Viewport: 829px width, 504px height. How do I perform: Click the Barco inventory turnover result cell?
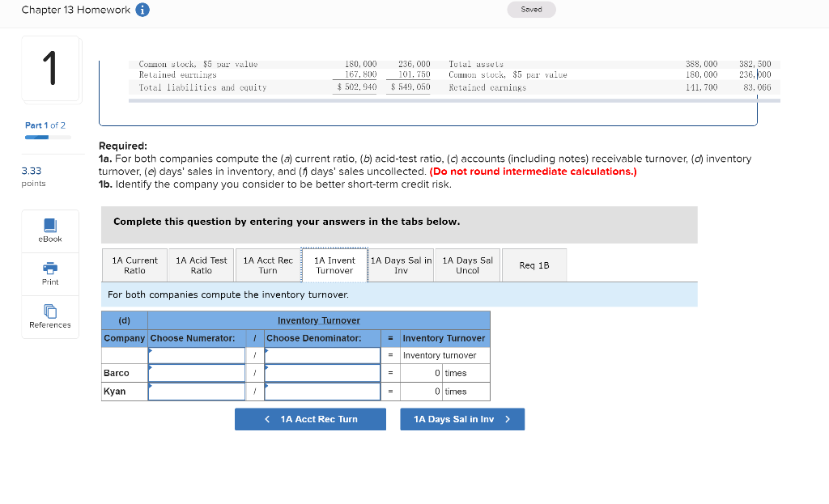[x=421, y=373]
